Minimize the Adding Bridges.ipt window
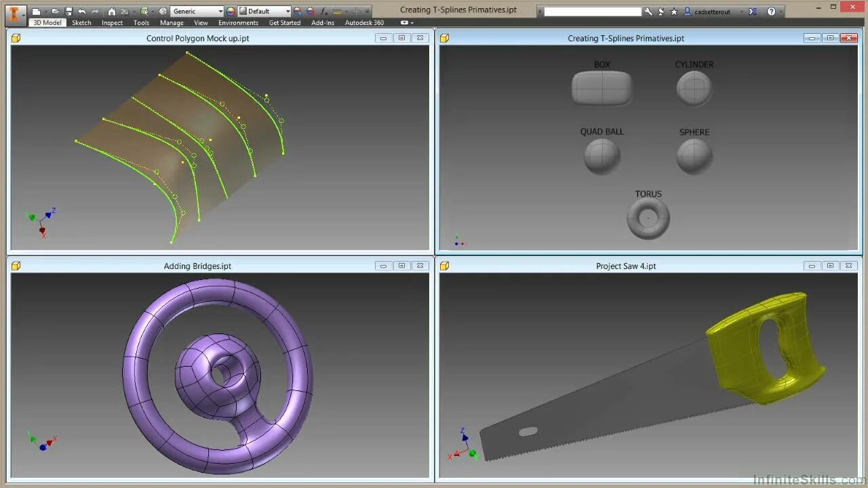Viewport: 868px width, 488px height. coord(383,266)
